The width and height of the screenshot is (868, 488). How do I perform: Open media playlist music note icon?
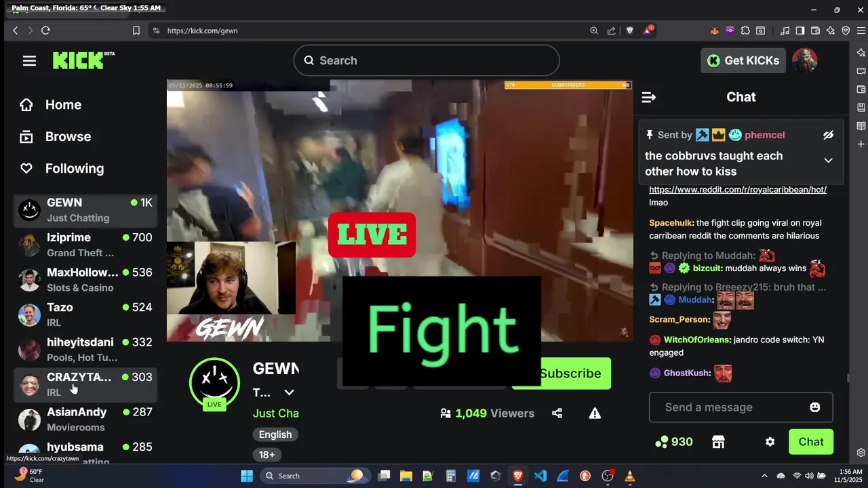click(x=785, y=30)
